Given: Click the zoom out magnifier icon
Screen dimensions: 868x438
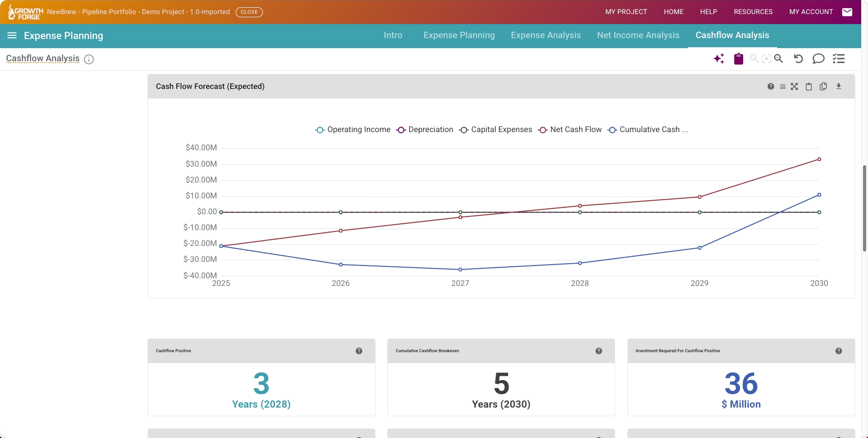Looking at the screenshot, I should coord(779,59).
